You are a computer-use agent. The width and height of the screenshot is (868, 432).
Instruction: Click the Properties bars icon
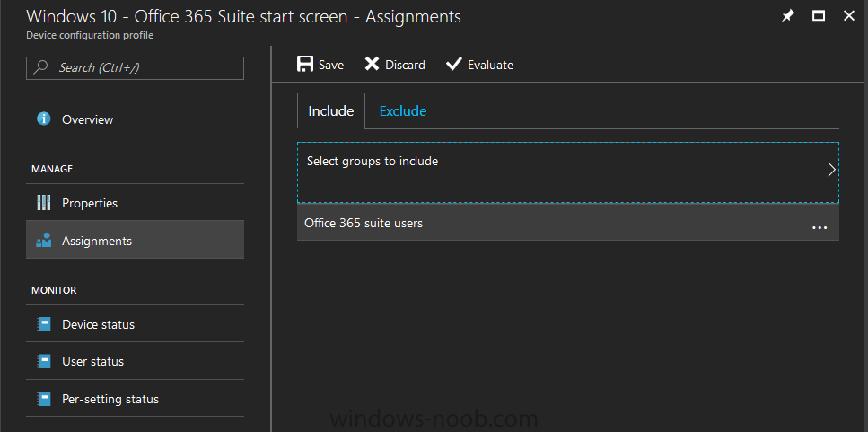tap(44, 203)
